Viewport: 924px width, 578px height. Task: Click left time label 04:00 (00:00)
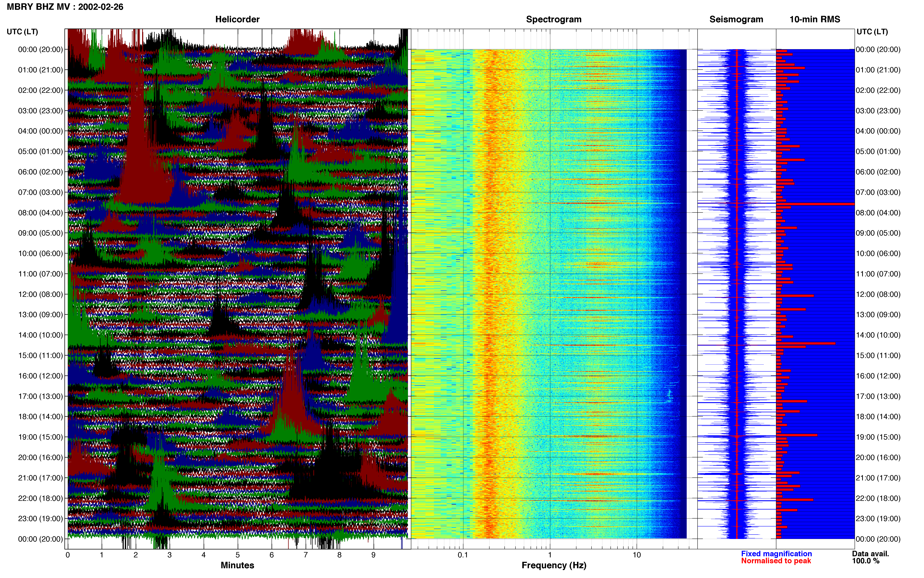[x=41, y=131]
